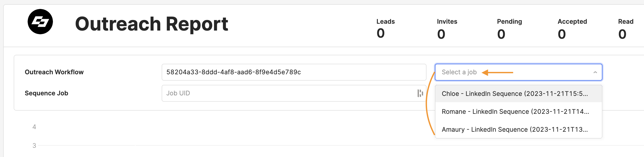Click the Outreach Report title

tap(152, 24)
